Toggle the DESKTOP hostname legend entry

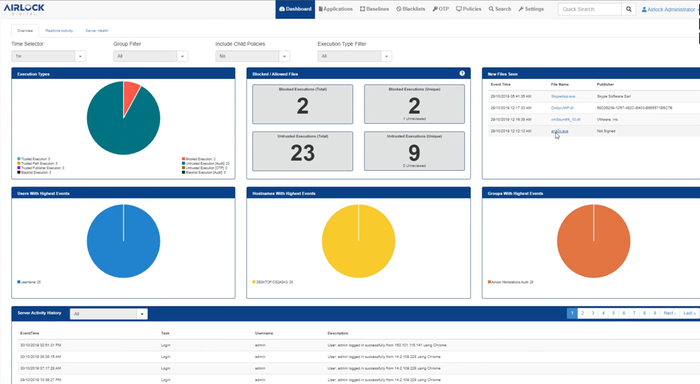tap(273, 282)
